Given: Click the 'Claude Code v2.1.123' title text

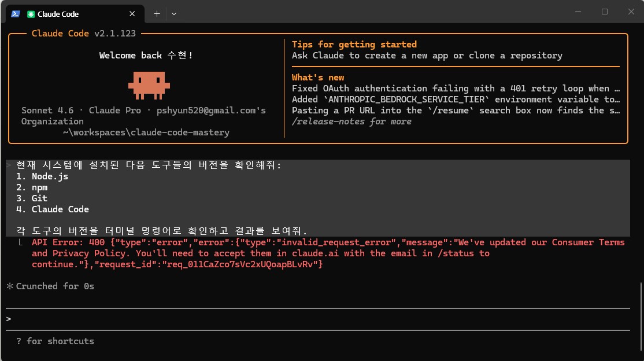Looking at the screenshot, I should (x=84, y=34).
